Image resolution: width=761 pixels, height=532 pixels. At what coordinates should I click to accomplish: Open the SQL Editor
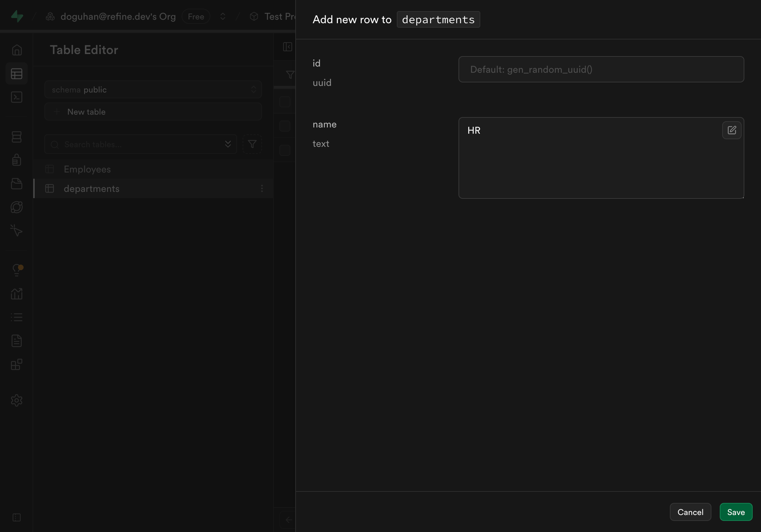click(x=17, y=97)
